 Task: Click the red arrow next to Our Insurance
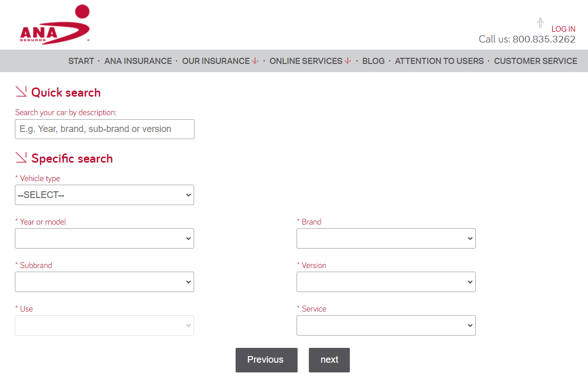click(255, 61)
